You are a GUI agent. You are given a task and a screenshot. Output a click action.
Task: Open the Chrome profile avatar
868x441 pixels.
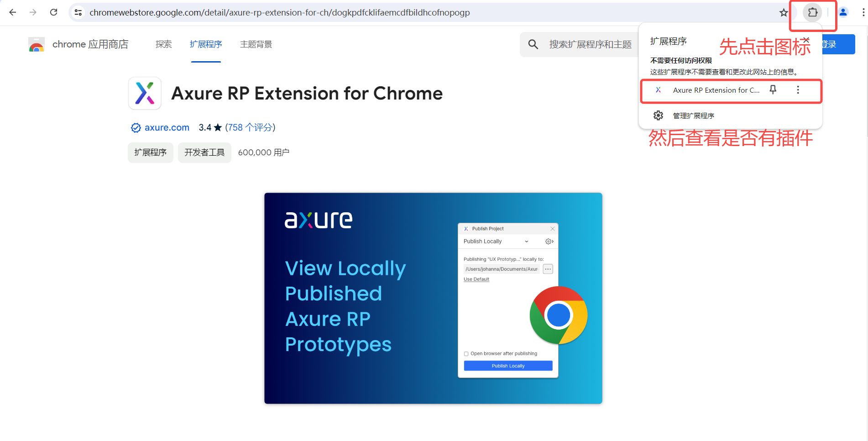pyautogui.click(x=843, y=12)
